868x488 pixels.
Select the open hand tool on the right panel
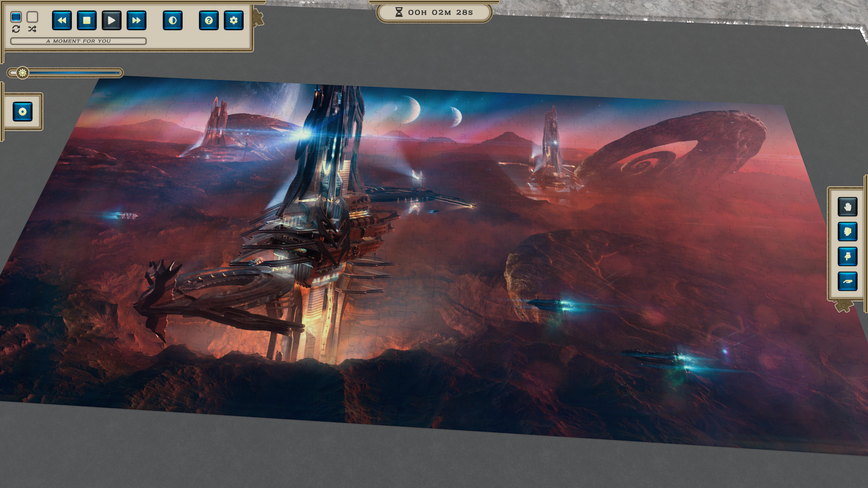[x=847, y=206]
